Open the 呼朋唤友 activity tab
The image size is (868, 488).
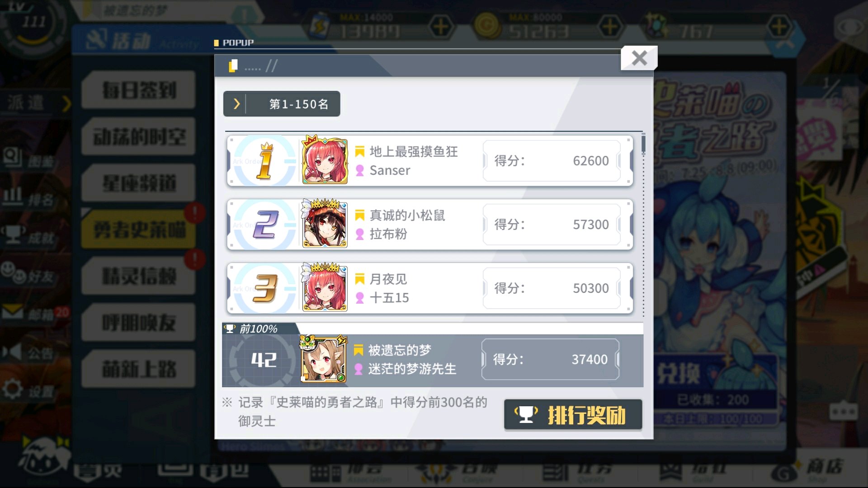coord(139,323)
